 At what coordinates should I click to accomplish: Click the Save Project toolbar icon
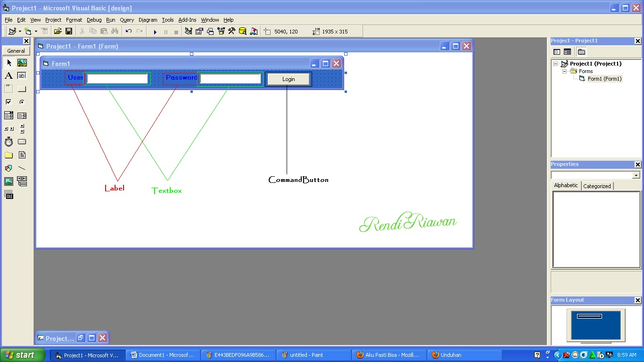(x=68, y=31)
